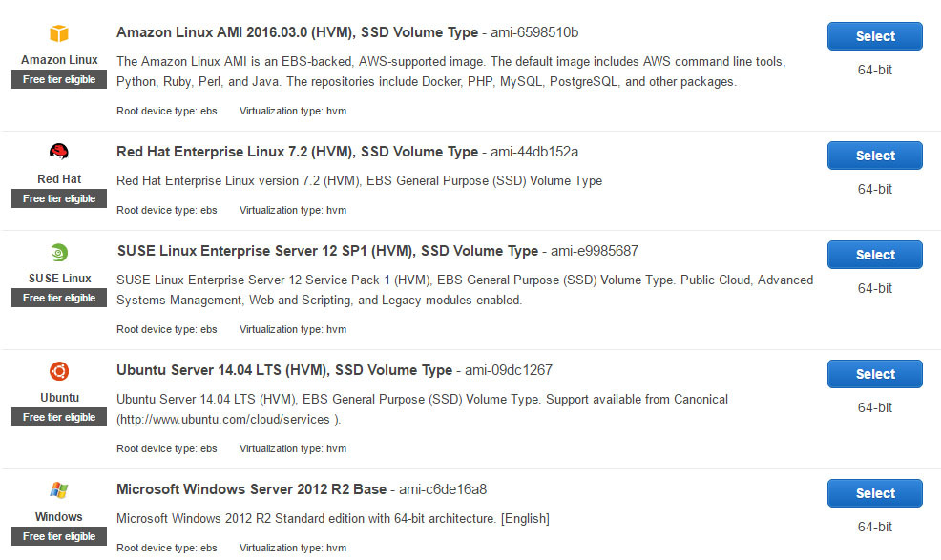The image size is (941, 560).
Task: Click the Ubuntu orange circle logo
Action: pyautogui.click(x=59, y=371)
